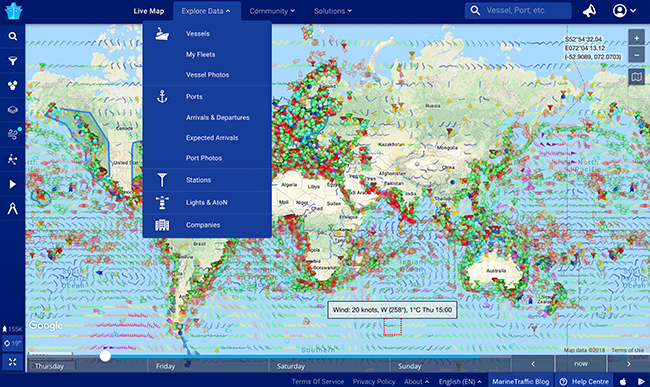The height and width of the screenshot is (387, 650).
Task: Open the map layers icon in sidebar
Action: pyautogui.click(x=12, y=110)
